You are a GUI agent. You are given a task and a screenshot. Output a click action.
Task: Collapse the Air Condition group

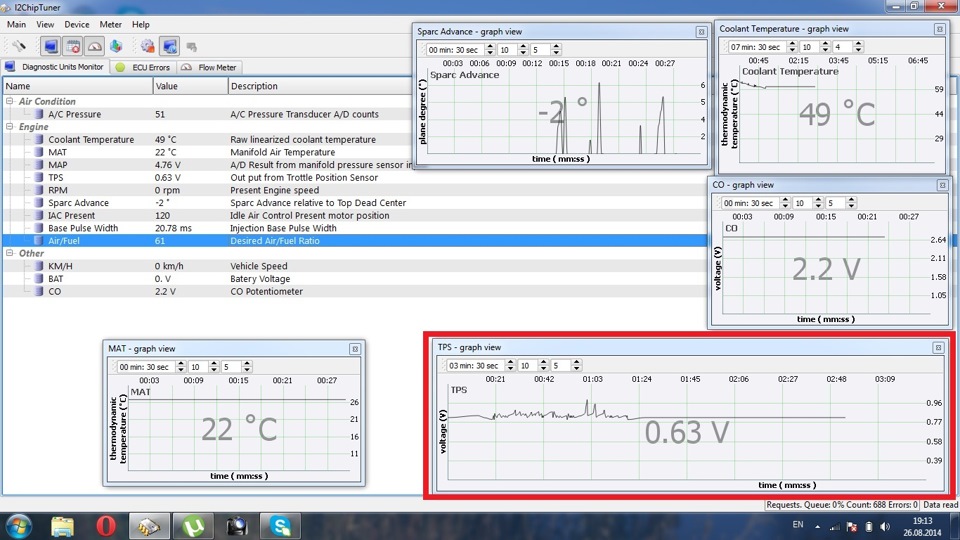coord(10,101)
